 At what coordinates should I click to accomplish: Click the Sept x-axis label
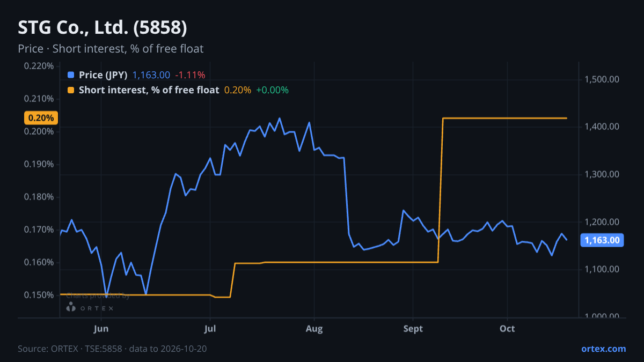tap(413, 328)
